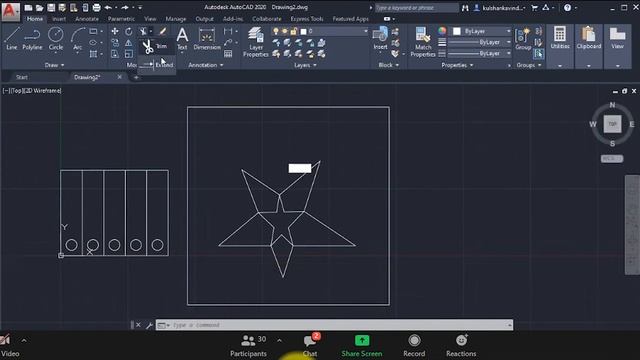Click the Redo arrow
This screenshot has width=640, height=360.
[125, 7]
